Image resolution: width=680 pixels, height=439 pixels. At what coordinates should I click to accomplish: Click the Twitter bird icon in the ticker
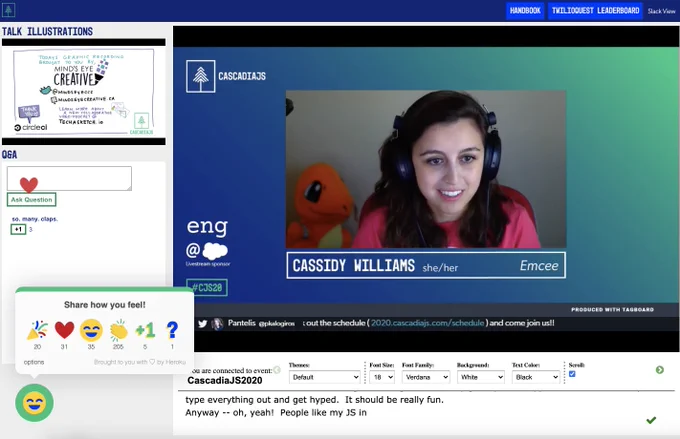[203, 324]
